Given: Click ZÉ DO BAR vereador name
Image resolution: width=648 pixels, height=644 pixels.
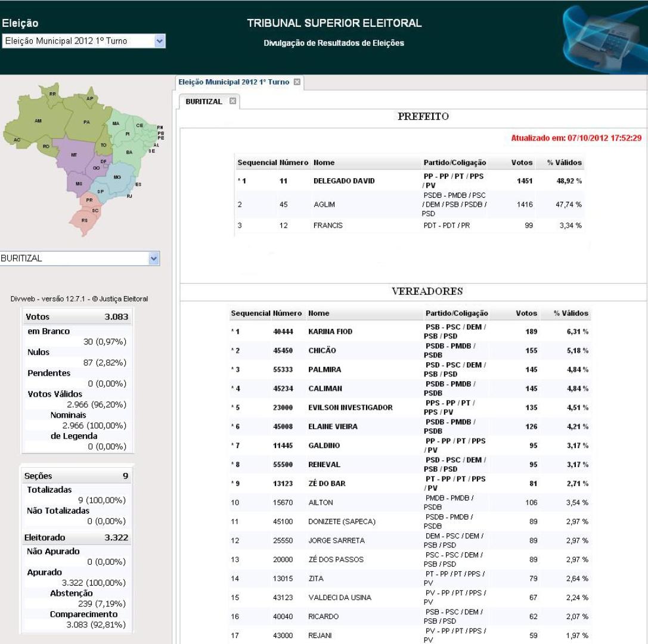Looking at the screenshot, I should point(327,483).
